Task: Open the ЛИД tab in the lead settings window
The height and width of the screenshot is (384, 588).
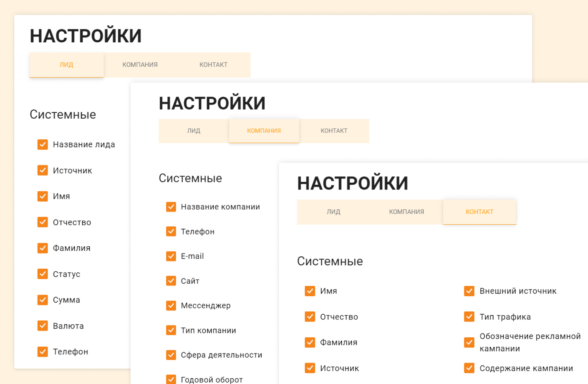Action: [x=66, y=65]
